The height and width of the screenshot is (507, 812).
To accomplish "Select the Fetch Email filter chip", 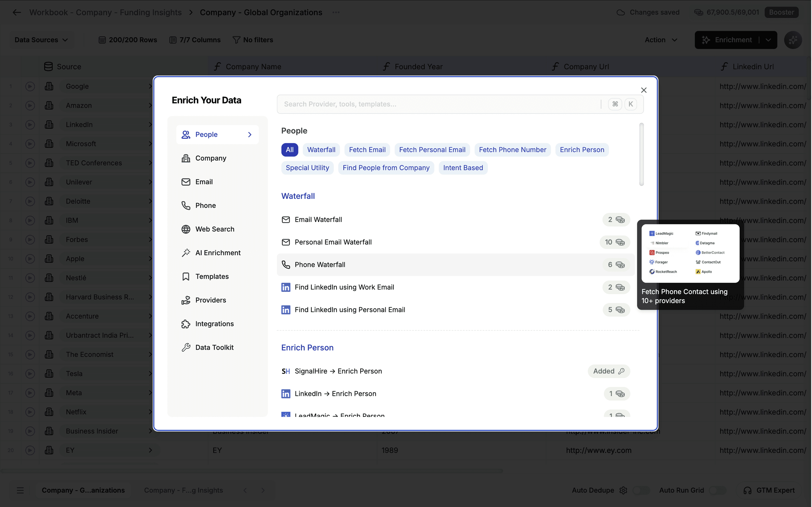I will [367, 150].
